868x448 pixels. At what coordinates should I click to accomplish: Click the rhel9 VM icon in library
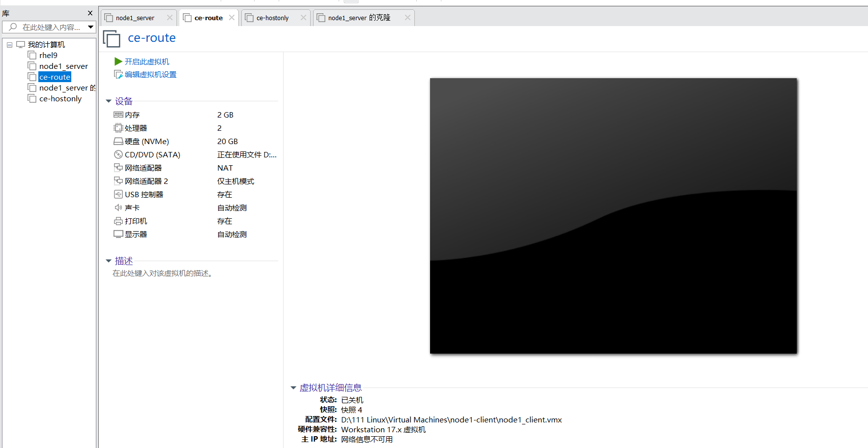32,55
